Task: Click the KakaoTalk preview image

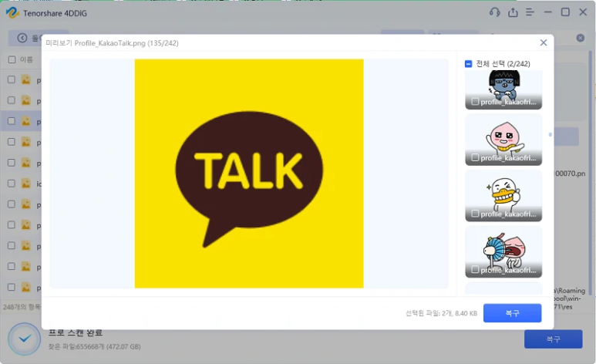Action: tap(249, 174)
